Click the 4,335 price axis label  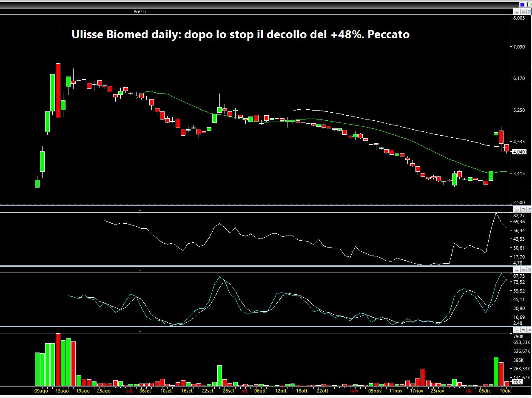[518, 142]
